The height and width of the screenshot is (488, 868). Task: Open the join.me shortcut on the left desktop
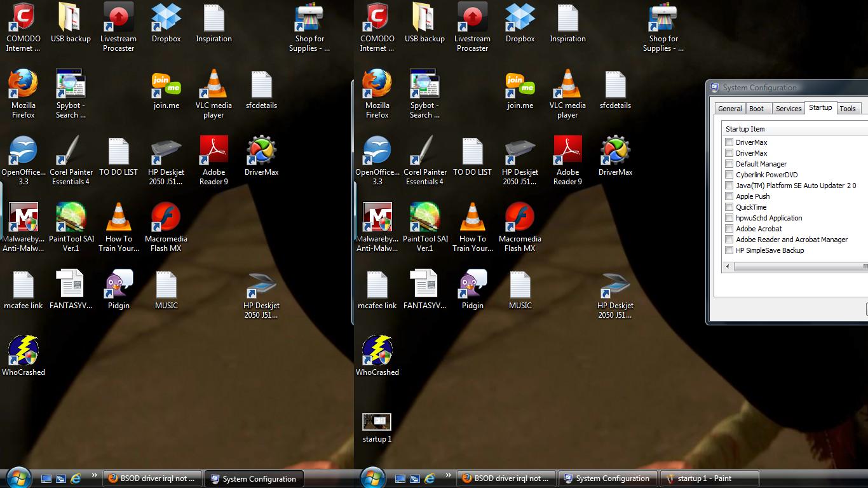pyautogui.click(x=166, y=90)
